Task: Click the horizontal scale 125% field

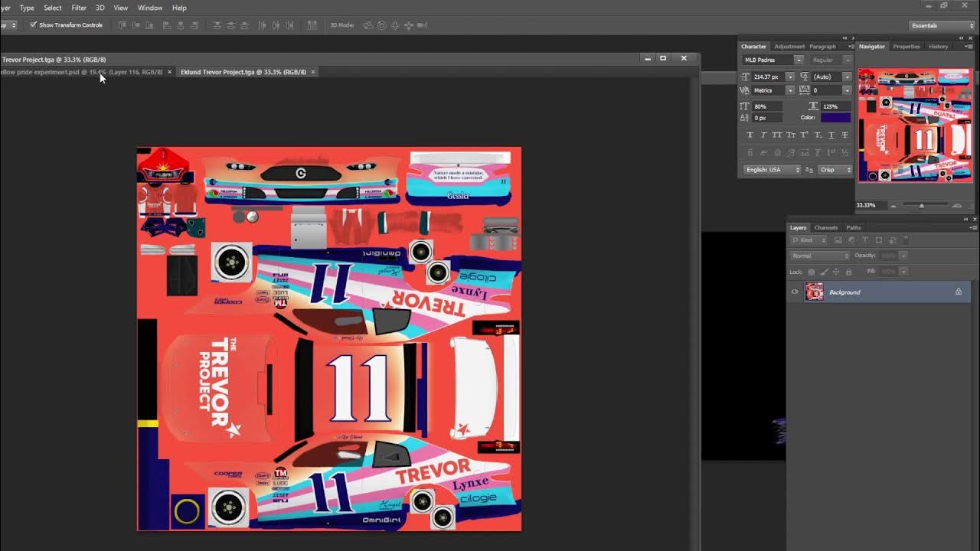Action: 836,106
